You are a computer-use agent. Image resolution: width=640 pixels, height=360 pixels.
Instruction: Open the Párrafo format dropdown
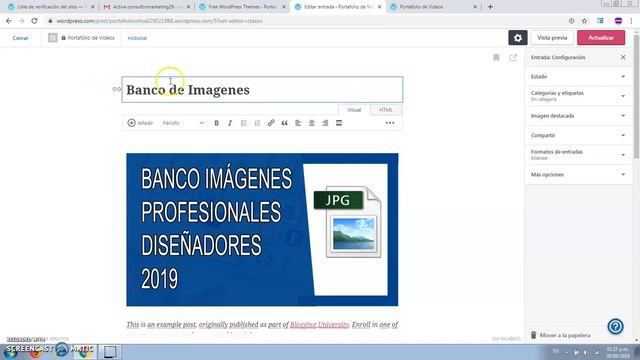click(x=183, y=123)
